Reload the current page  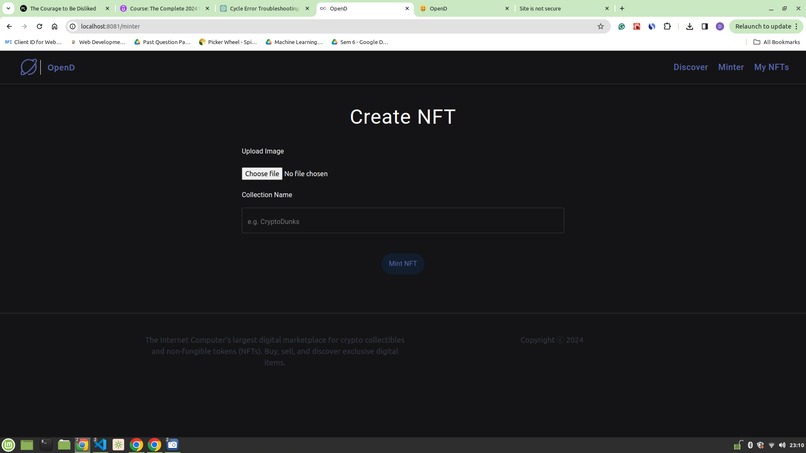(x=39, y=26)
